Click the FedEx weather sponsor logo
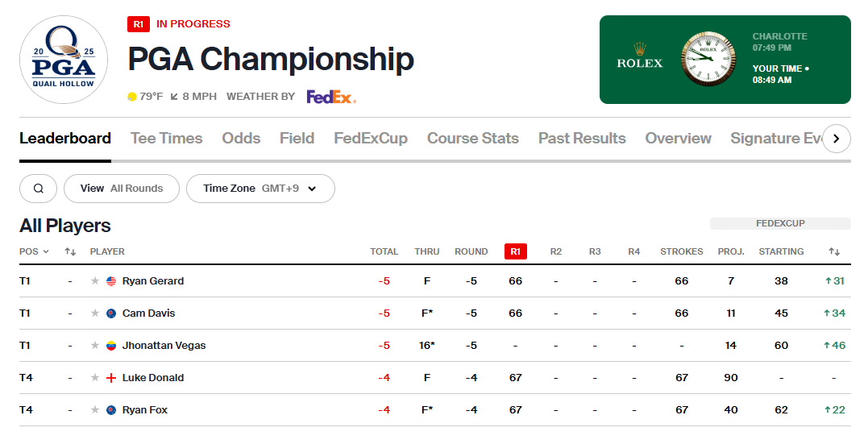The height and width of the screenshot is (440, 868). point(331,97)
